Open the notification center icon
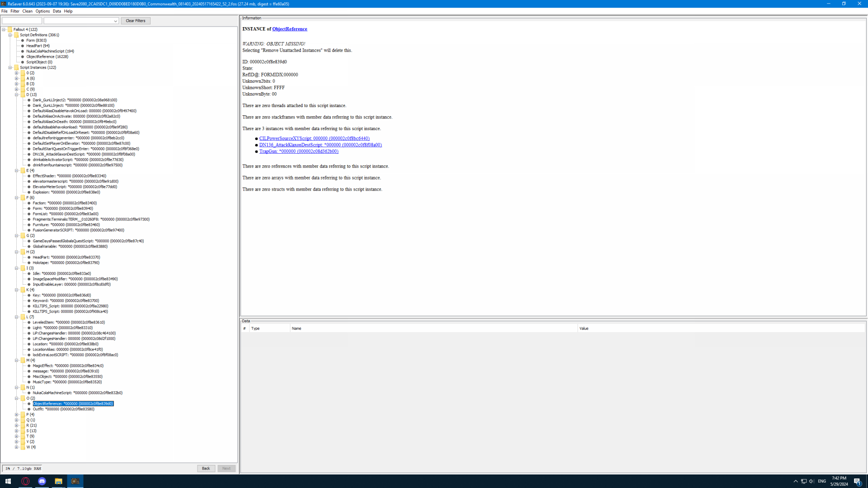 pos(857,481)
